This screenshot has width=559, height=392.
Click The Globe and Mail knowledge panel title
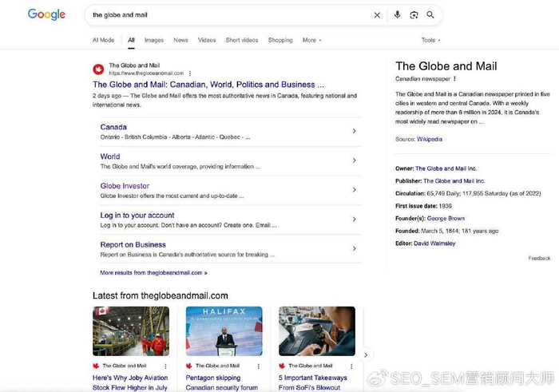tap(446, 66)
